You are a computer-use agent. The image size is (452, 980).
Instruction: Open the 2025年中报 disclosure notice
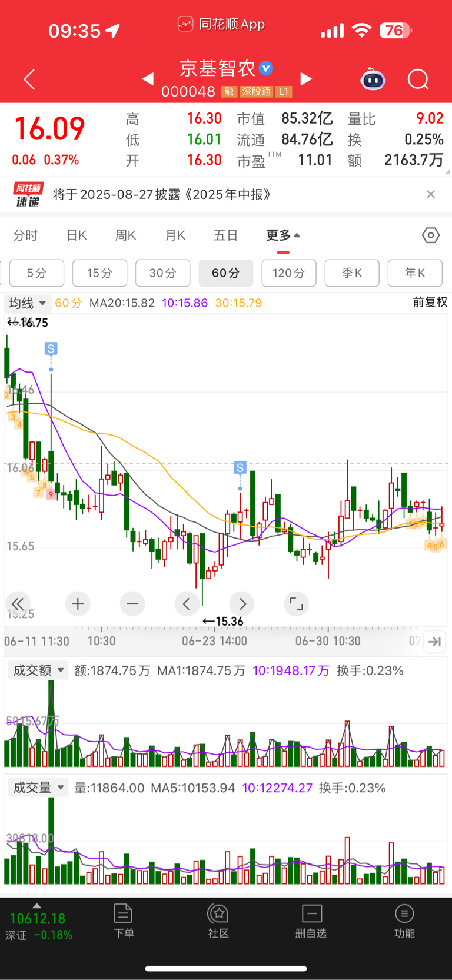(162, 195)
